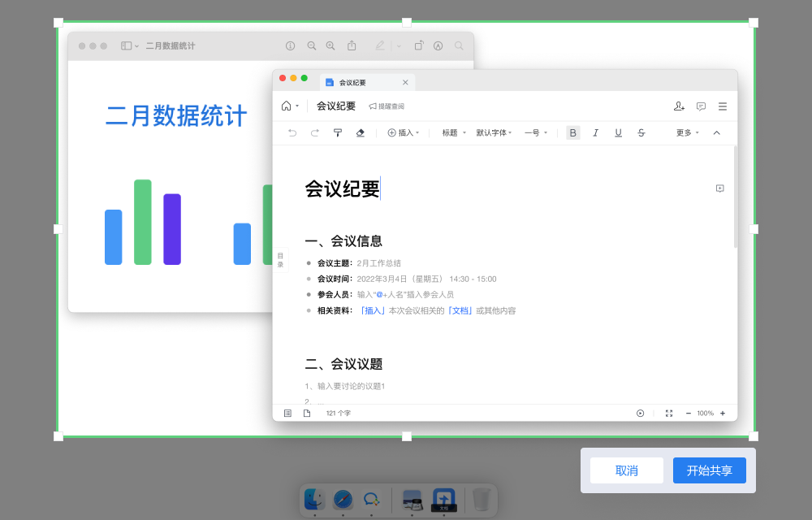Click the 会议纪要 file name in the header
This screenshot has width=812, height=520.
point(336,106)
